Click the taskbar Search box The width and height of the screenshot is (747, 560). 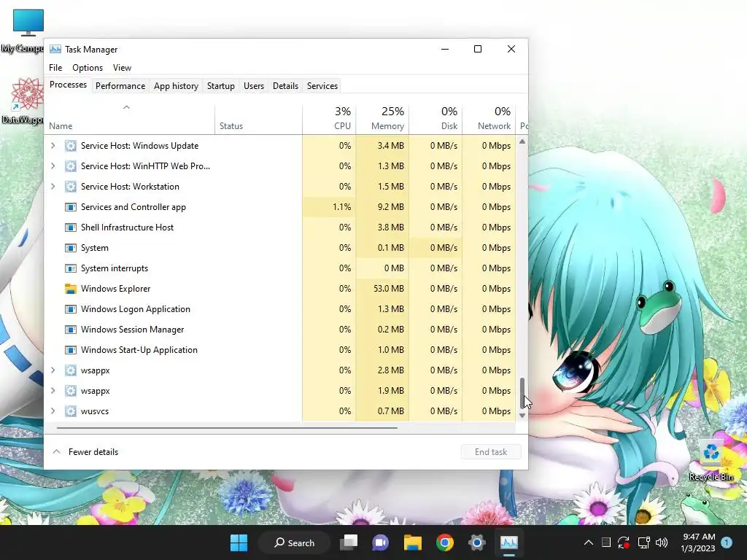[294, 542]
